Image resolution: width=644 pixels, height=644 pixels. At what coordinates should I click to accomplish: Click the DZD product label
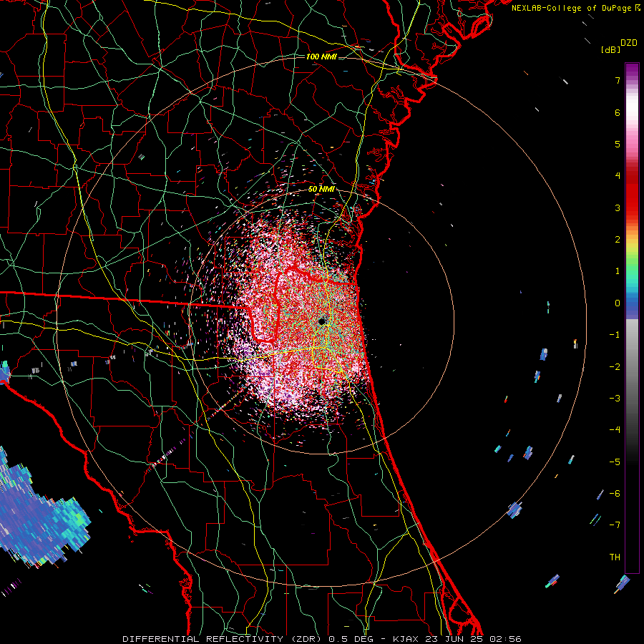(629, 43)
